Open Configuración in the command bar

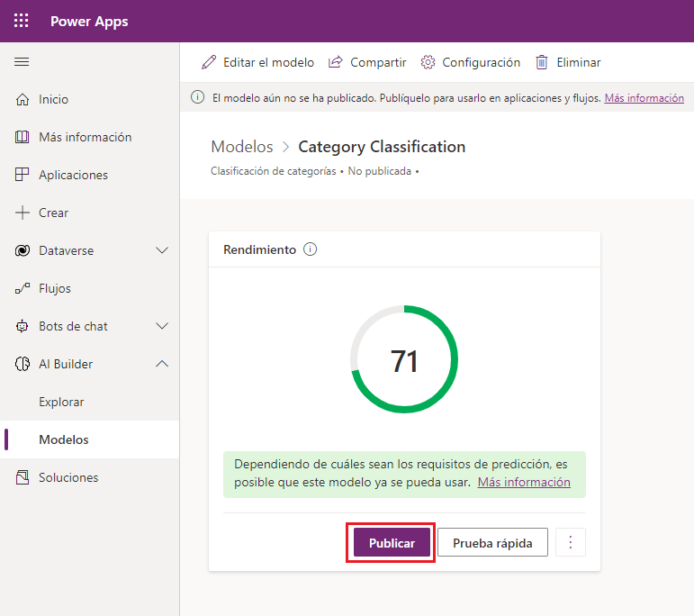tap(471, 62)
